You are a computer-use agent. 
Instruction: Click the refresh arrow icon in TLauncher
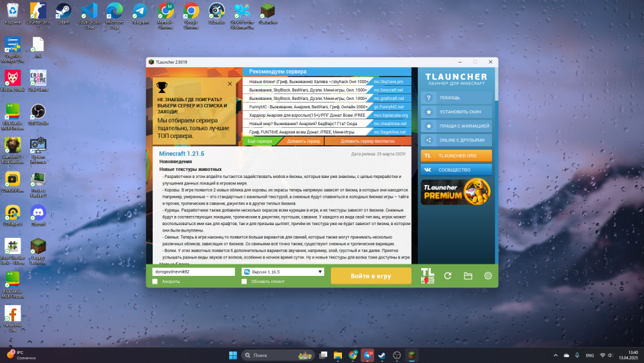tap(448, 276)
